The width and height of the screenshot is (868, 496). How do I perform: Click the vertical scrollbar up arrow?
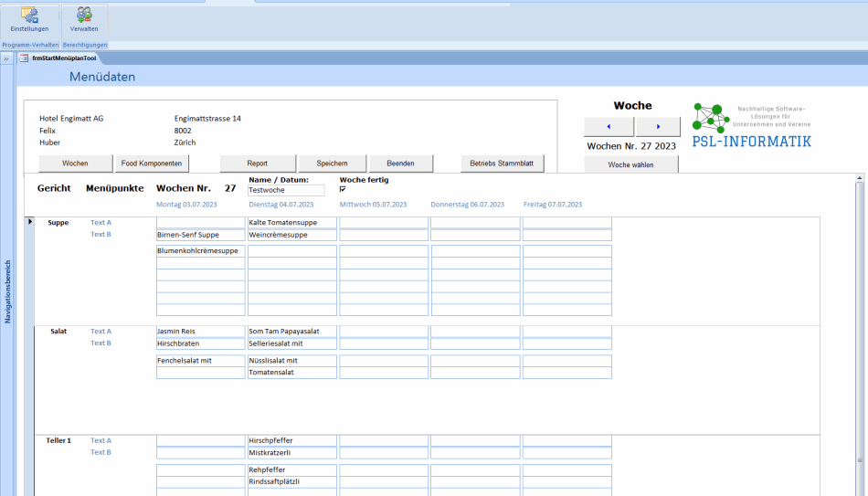tap(860, 178)
